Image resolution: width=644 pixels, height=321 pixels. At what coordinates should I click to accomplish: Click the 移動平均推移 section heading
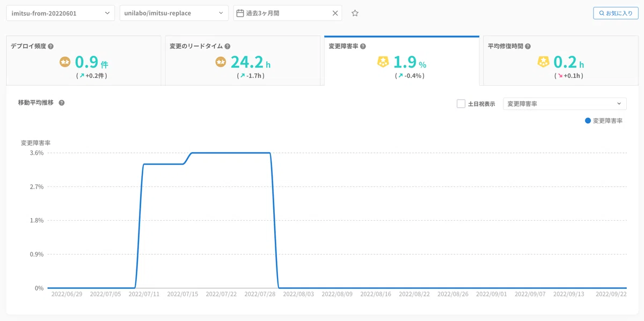click(x=36, y=102)
